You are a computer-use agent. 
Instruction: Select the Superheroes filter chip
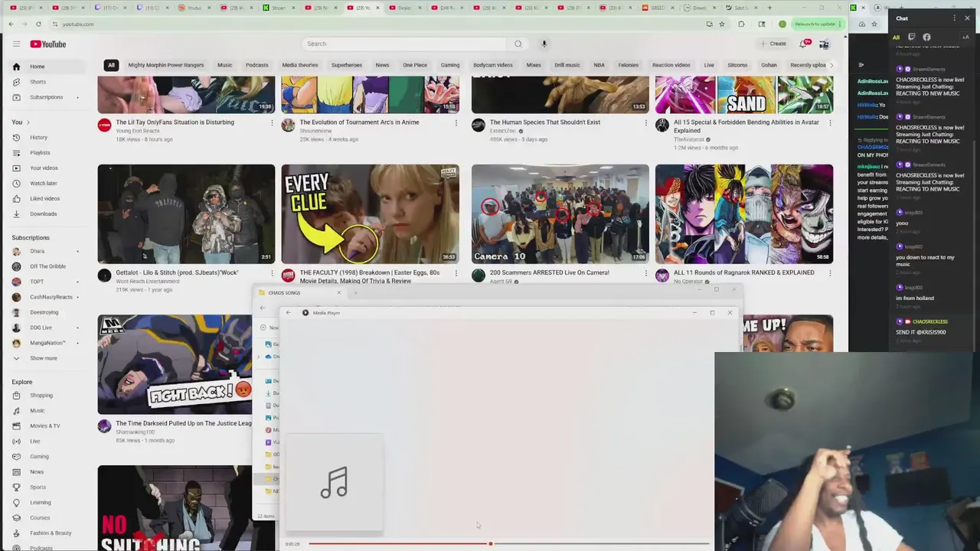point(347,65)
